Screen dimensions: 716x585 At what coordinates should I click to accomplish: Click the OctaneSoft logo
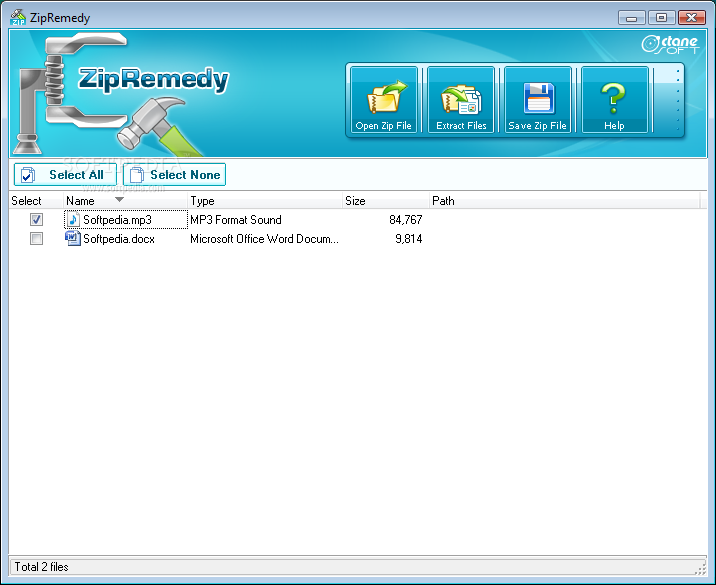click(x=670, y=45)
